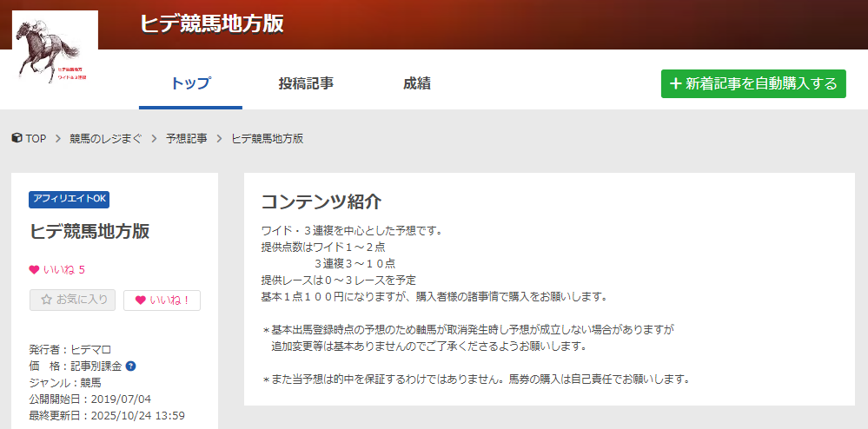
Task: Select the 成績 tab
Action: 416,84
